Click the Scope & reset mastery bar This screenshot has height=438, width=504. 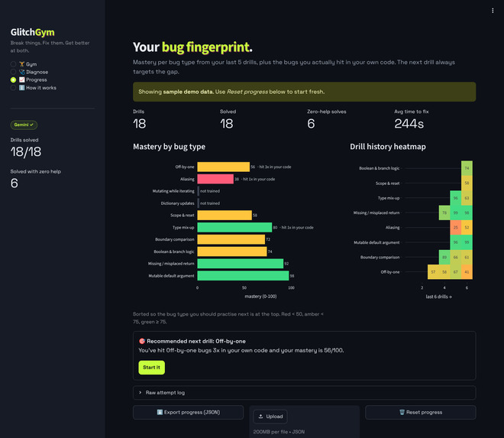225,216
